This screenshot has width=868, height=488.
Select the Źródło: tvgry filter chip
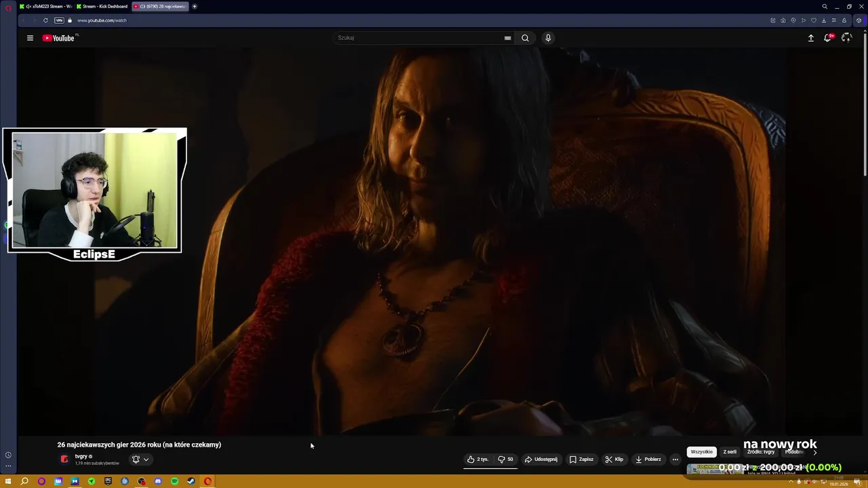761,451
